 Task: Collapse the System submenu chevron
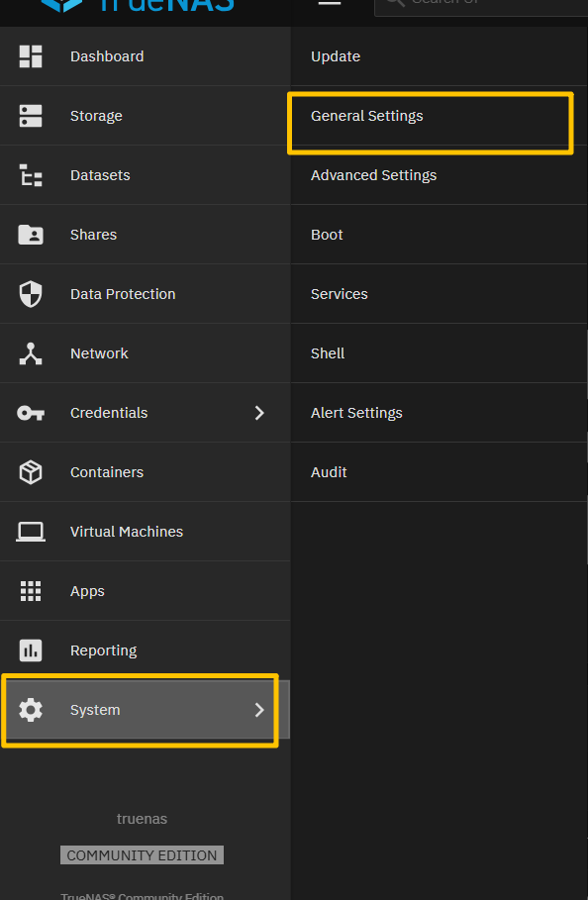pos(259,710)
